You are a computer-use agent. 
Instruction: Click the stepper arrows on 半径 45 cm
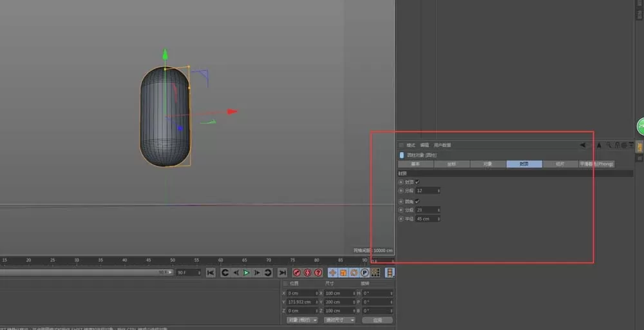pyautogui.click(x=439, y=219)
